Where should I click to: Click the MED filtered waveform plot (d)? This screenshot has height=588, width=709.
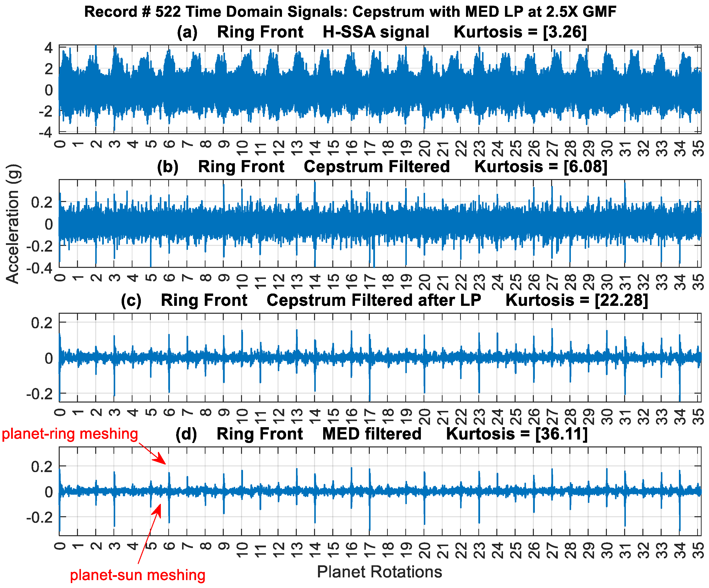click(x=380, y=491)
